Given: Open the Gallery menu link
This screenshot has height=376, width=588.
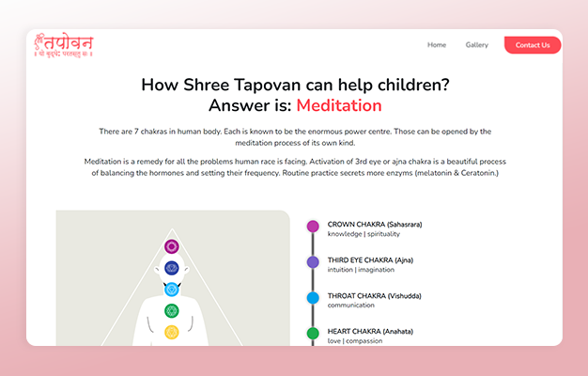Looking at the screenshot, I should (476, 45).
